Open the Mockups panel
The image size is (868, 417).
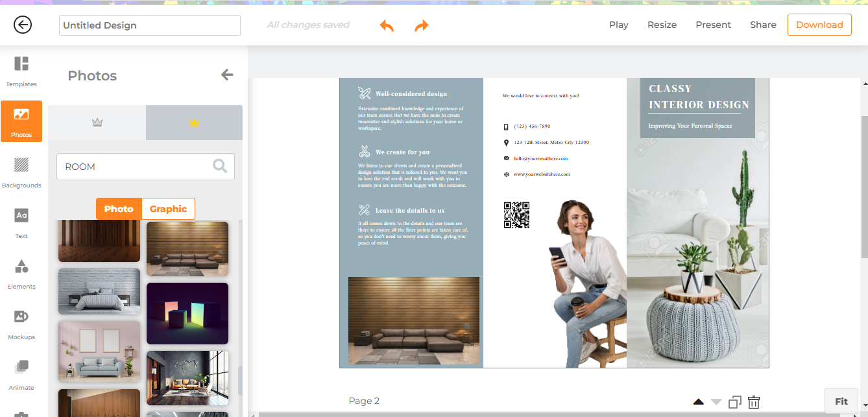[x=21, y=323]
